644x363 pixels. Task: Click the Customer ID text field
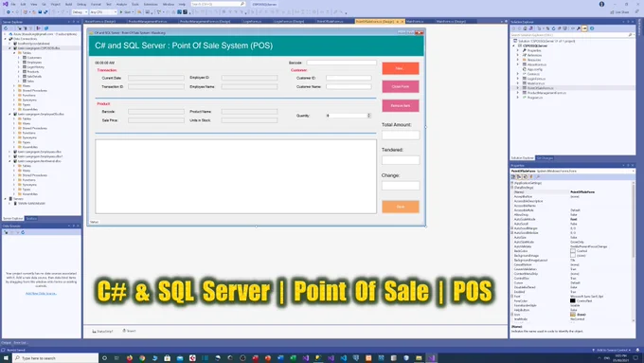tap(349, 78)
